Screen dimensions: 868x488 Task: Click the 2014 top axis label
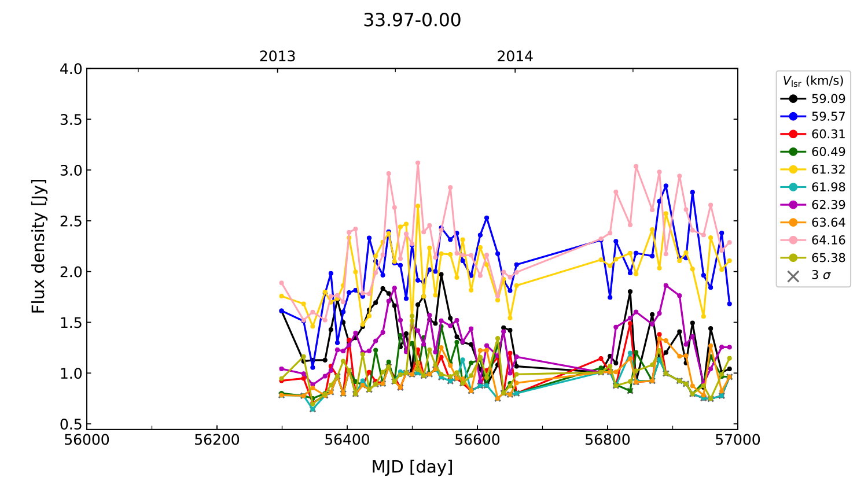click(515, 57)
